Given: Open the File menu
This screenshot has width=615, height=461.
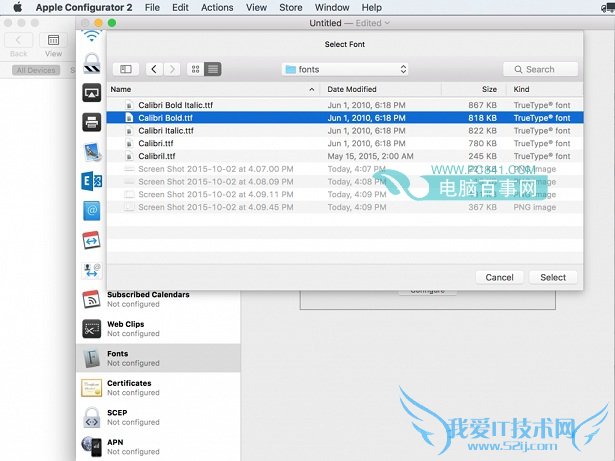Looking at the screenshot, I should click(152, 7).
